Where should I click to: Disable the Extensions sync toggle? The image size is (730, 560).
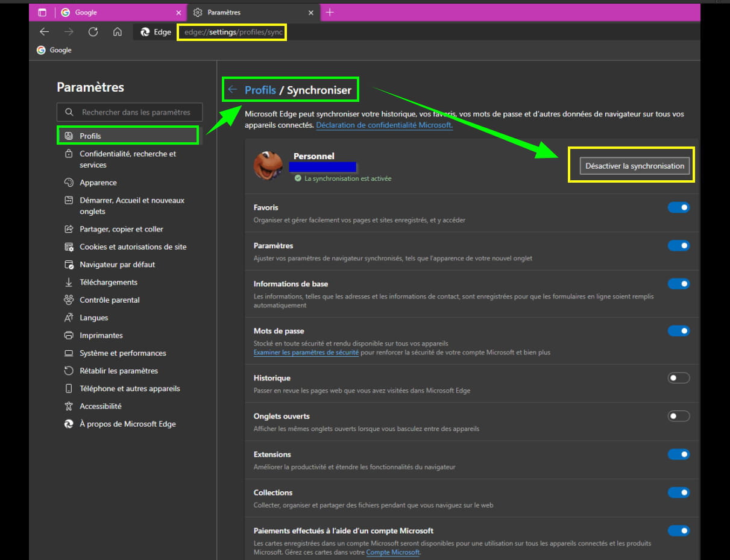click(679, 455)
